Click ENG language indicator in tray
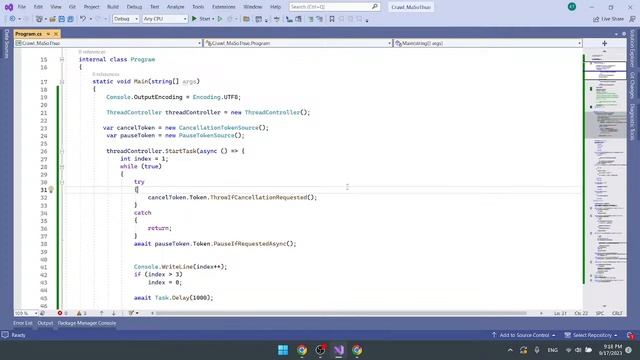 tap(553, 350)
